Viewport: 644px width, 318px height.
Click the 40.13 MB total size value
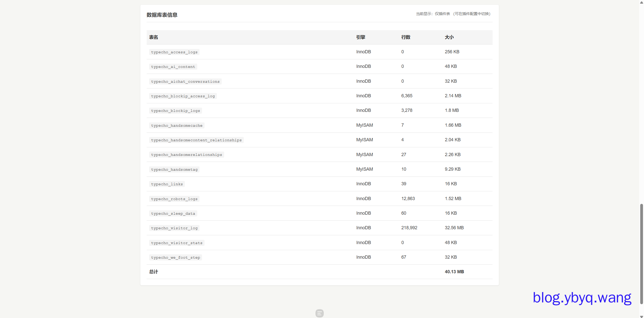coord(454,272)
